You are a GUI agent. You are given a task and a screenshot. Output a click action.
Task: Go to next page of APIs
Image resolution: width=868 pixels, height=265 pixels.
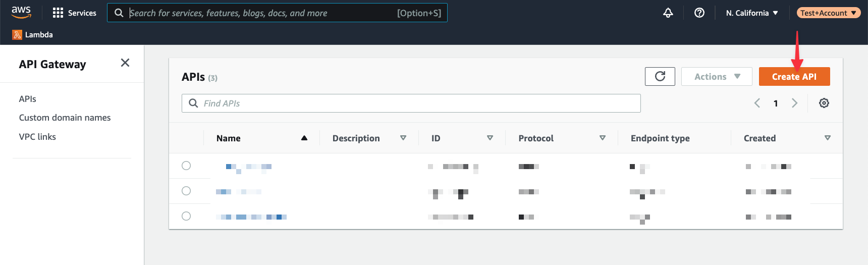[795, 103]
